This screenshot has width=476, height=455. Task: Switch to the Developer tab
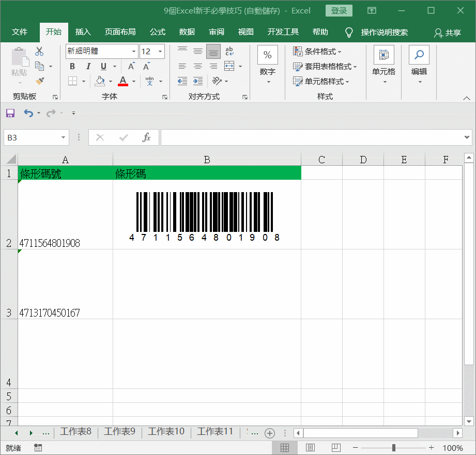(x=283, y=32)
